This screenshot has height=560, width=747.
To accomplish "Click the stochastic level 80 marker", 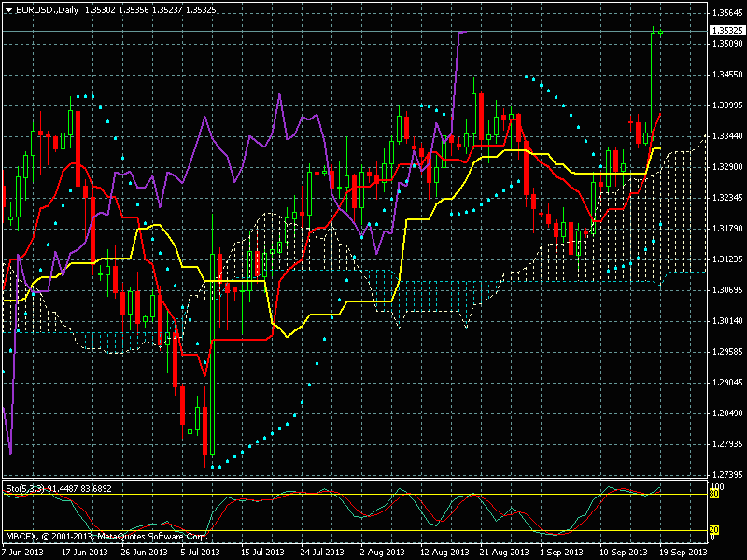I will (x=714, y=494).
